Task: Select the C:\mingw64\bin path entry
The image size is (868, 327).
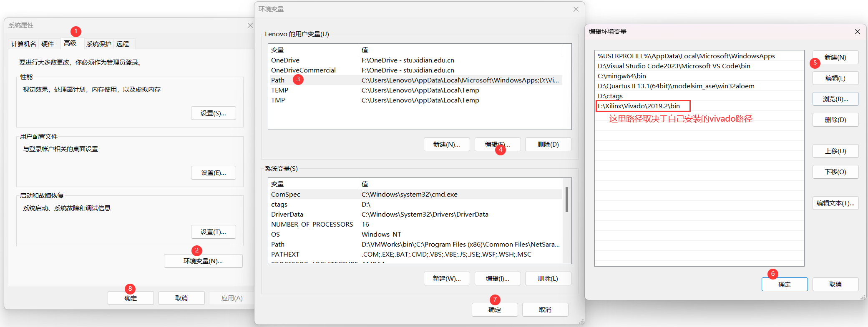Action: tap(699, 76)
